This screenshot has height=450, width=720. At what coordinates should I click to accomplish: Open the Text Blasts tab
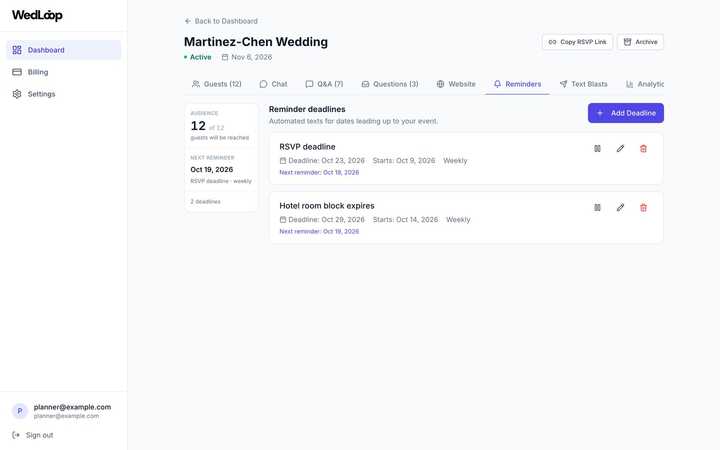tap(584, 84)
